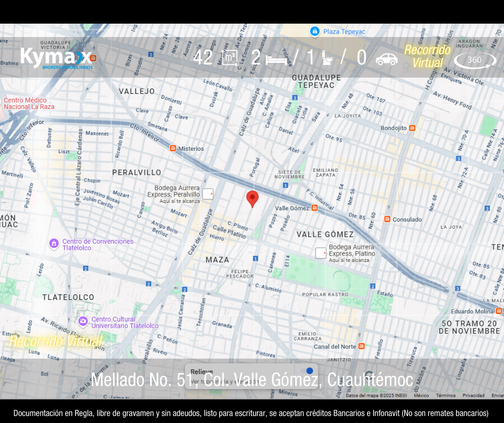Select the Eduardo Molina metro station icon
The image size is (504, 423).
[x=499, y=311]
